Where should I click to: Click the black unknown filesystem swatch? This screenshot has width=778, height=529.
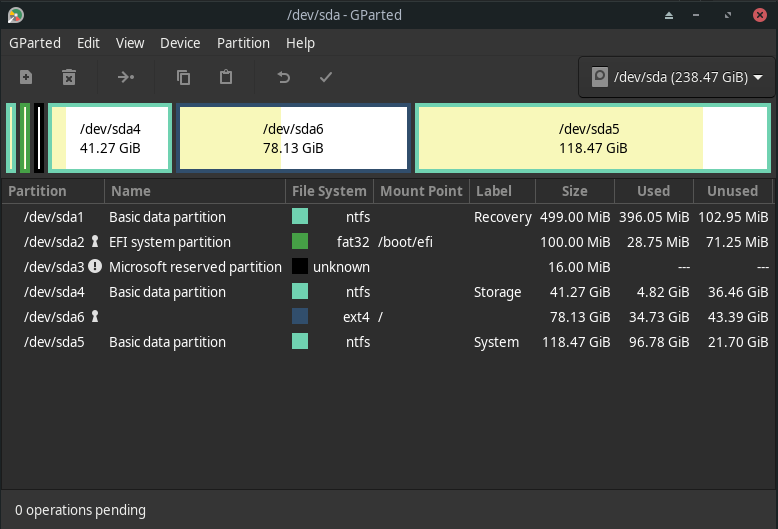(300, 266)
